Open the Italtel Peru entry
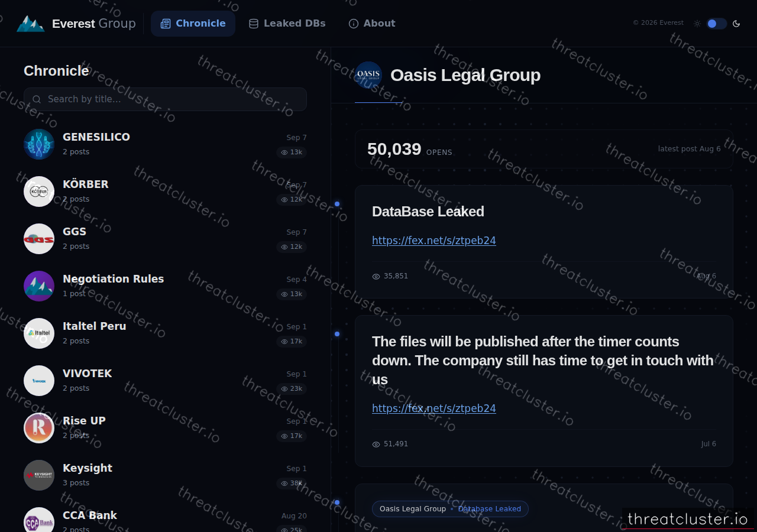757x532 pixels. coord(95,326)
